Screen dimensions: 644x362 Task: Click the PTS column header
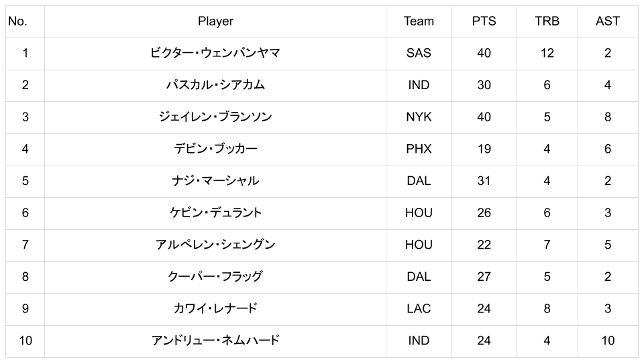484,21
